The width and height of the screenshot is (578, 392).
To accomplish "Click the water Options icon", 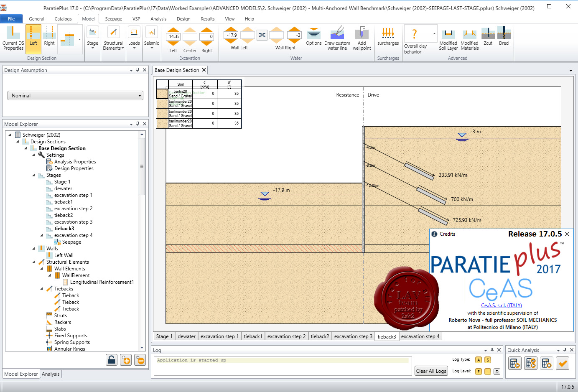I will point(313,37).
